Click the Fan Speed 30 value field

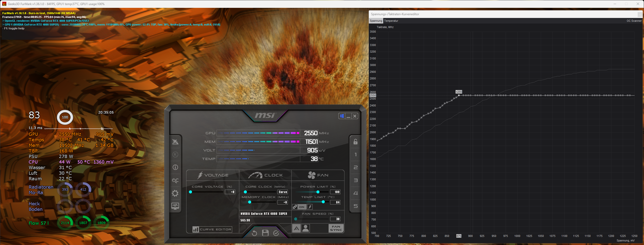335,219
